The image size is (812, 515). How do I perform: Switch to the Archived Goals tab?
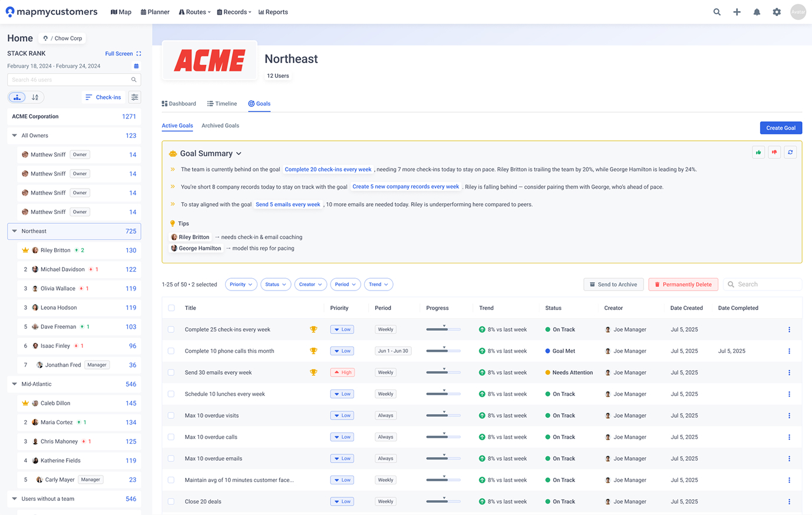(x=220, y=126)
